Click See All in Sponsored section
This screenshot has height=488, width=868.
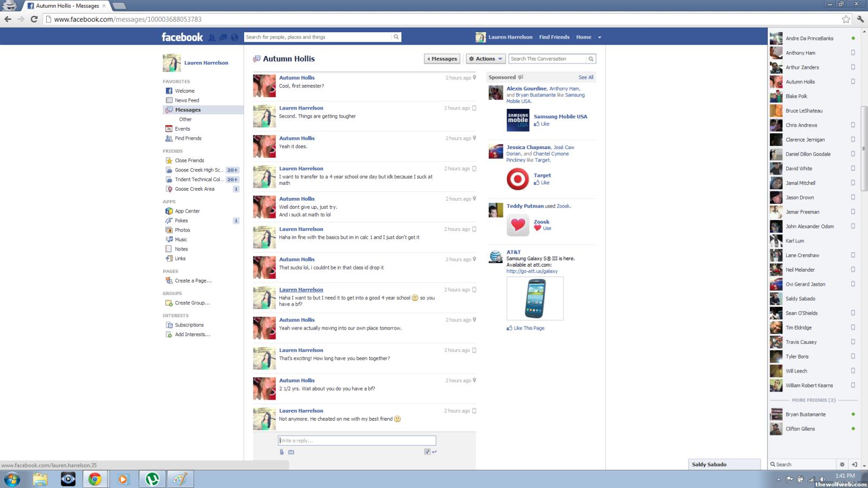pos(586,78)
